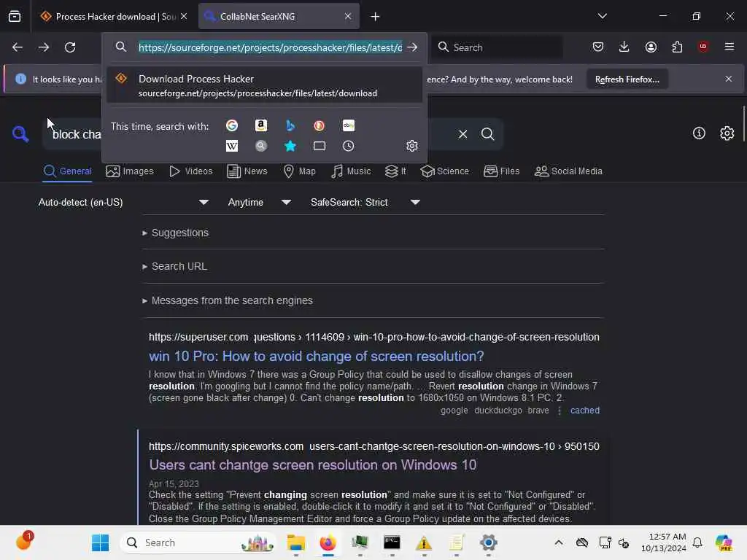The image size is (747, 560).
Task: Click into the Firefox Search box
Action: 498,47
